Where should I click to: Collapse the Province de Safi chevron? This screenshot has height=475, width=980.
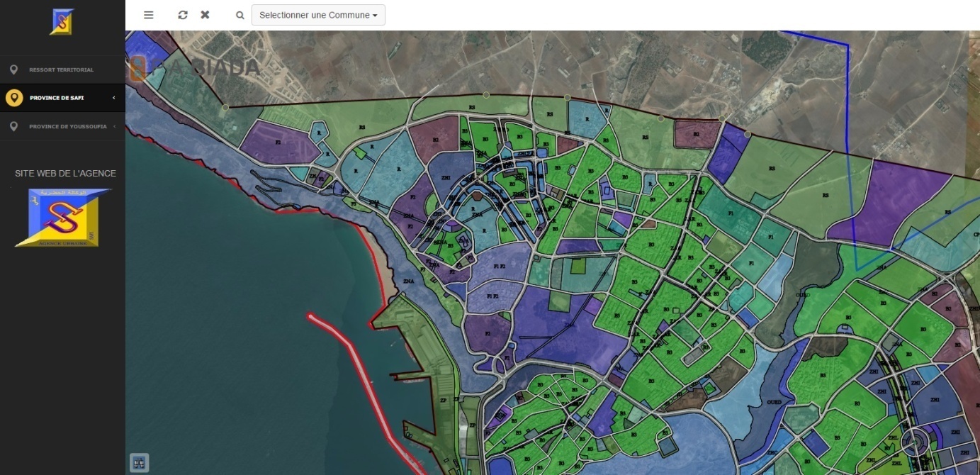114,98
